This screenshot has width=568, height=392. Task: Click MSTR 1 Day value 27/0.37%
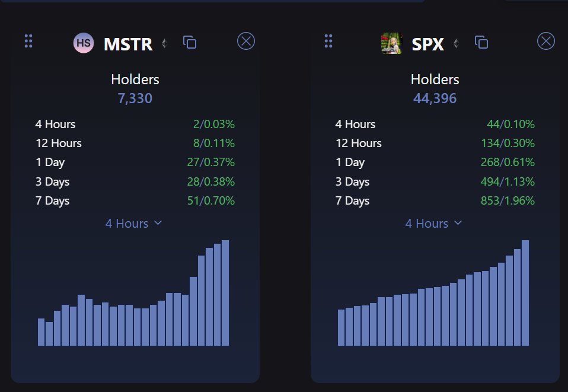pyautogui.click(x=211, y=162)
